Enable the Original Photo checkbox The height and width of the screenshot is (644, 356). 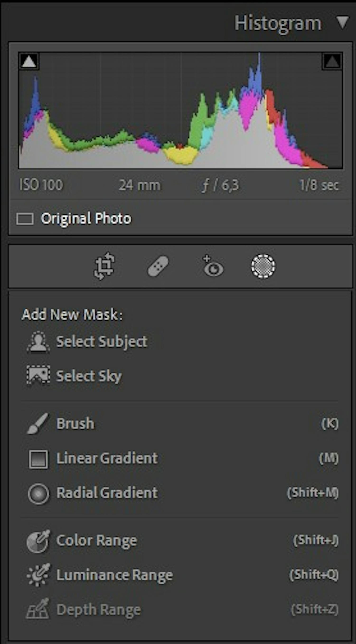click(x=25, y=219)
